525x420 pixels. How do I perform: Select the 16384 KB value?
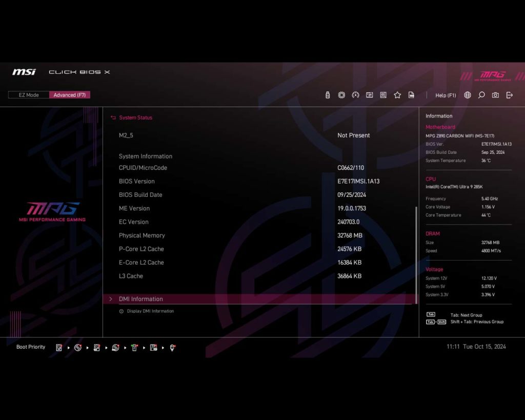(349, 263)
